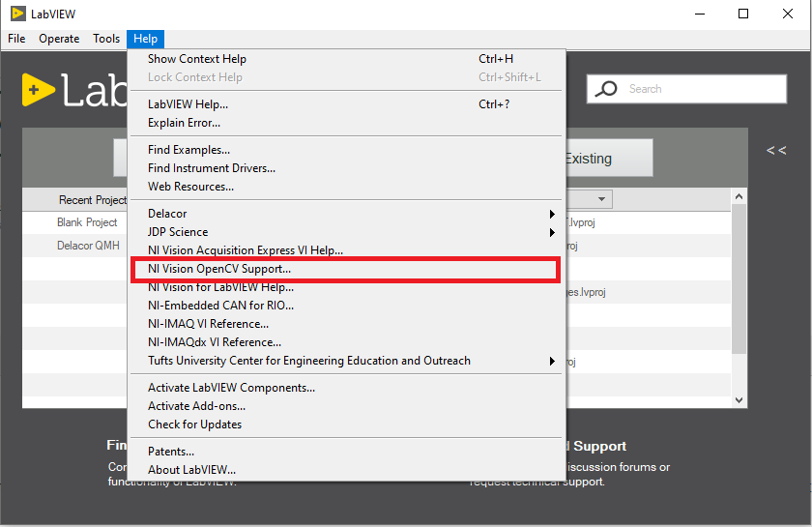
Task: Click Check for Updates
Action: pos(346,425)
